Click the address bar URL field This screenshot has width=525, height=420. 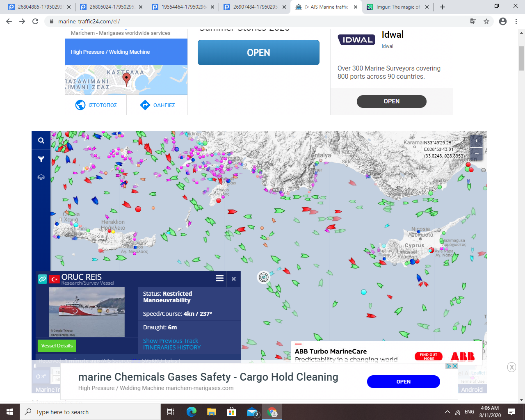pyautogui.click(x=262, y=21)
